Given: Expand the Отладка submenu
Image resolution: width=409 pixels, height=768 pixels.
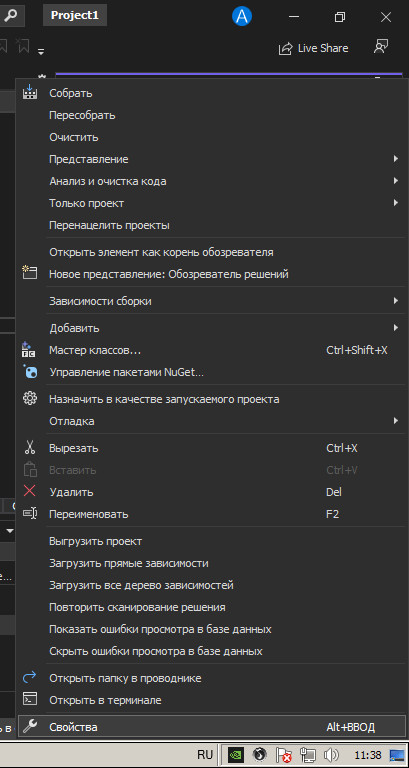Looking at the screenshot, I should tap(396, 420).
